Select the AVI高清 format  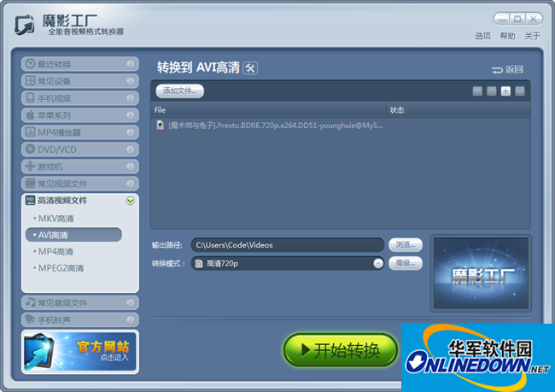73,235
